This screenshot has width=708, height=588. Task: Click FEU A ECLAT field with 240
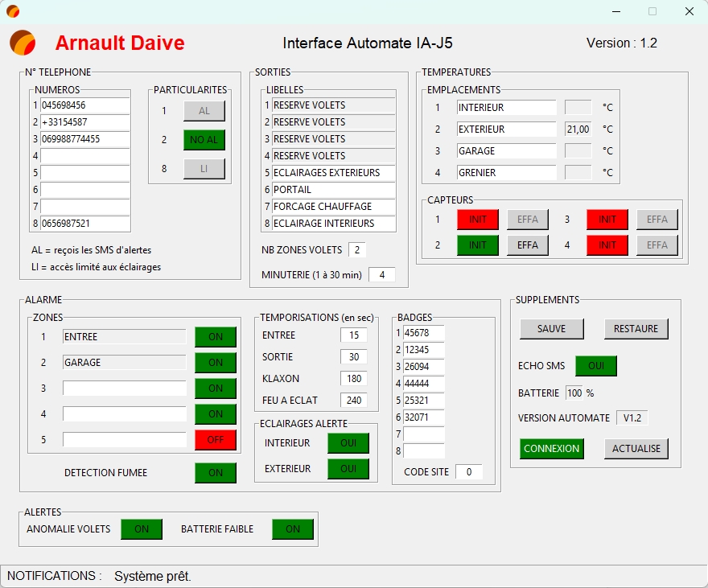(353, 401)
